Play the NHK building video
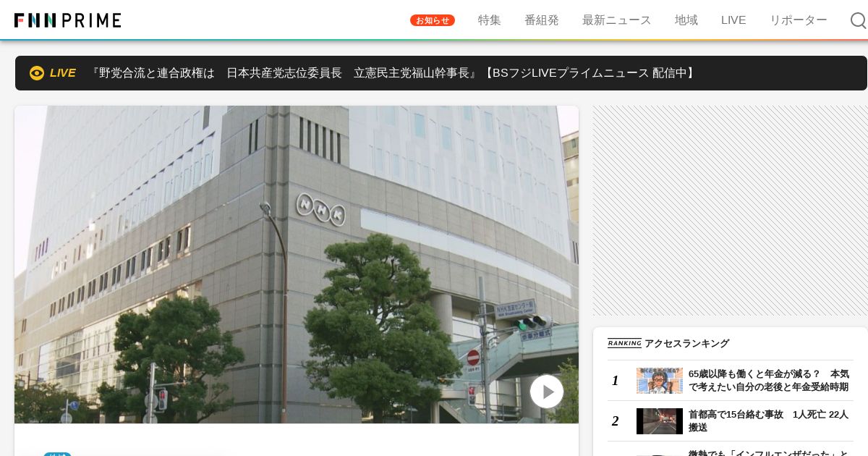This screenshot has width=868, height=456. [547, 392]
